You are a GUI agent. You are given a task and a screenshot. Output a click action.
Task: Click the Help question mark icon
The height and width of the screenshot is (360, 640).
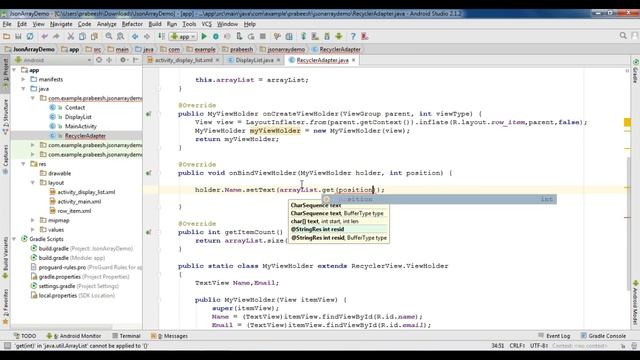pyautogui.click(x=353, y=36)
